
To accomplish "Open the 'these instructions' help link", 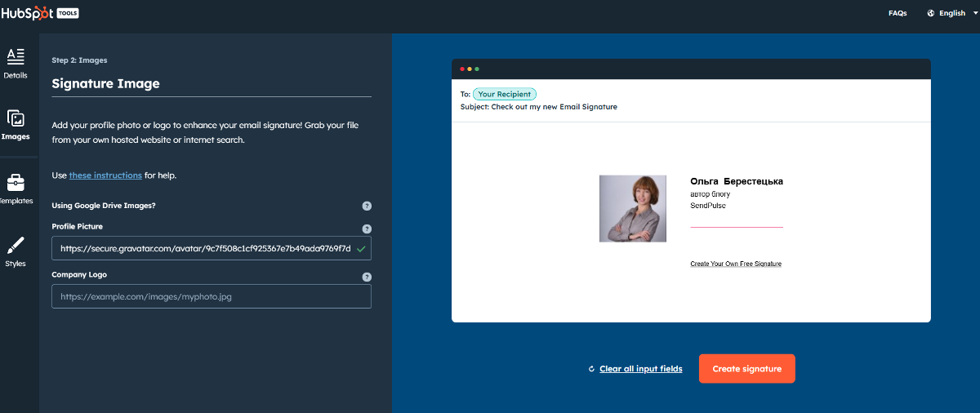I will click(x=105, y=175).
